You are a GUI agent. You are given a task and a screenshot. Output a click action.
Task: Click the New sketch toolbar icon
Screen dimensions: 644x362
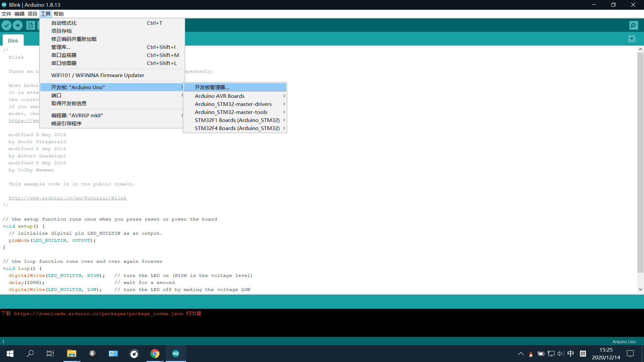coord(31,25)
